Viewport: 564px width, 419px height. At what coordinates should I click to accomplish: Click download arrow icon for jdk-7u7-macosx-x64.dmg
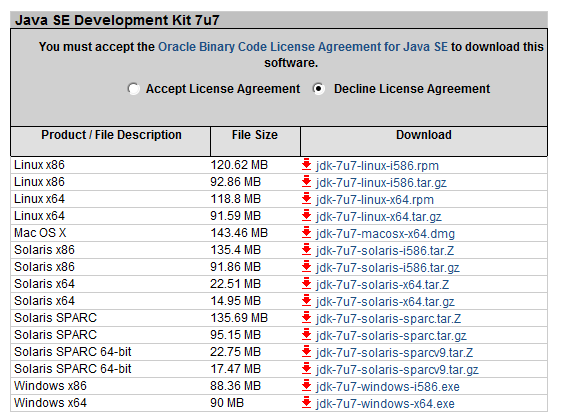click(306, 233)
